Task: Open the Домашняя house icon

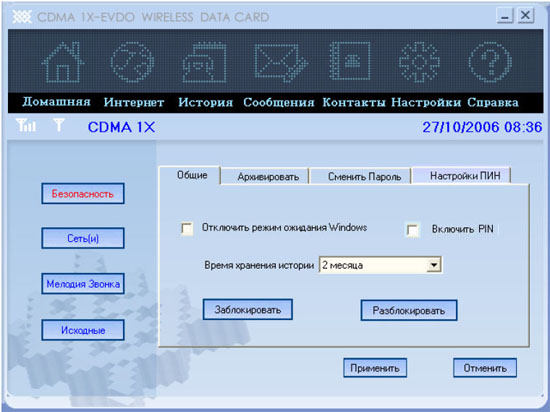Action: 63,62
